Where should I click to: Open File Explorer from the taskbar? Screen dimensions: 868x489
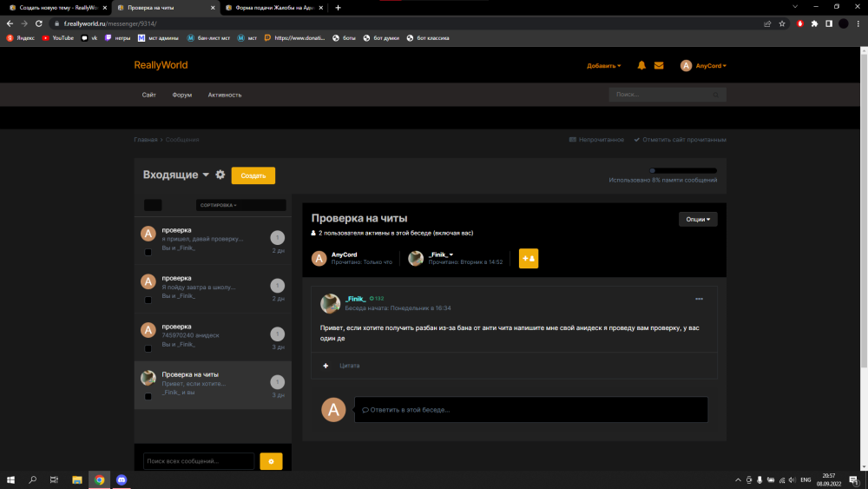pyautogui.click(x=77, y=479)
